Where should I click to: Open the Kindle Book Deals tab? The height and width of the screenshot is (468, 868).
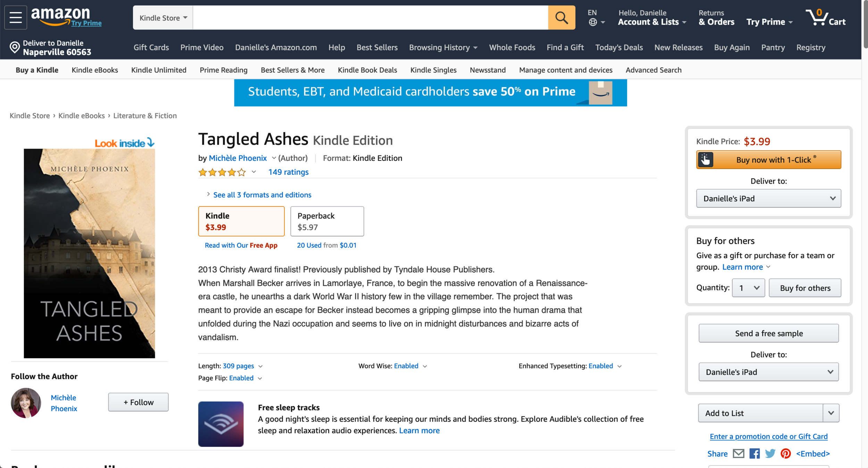coord(367,70)
